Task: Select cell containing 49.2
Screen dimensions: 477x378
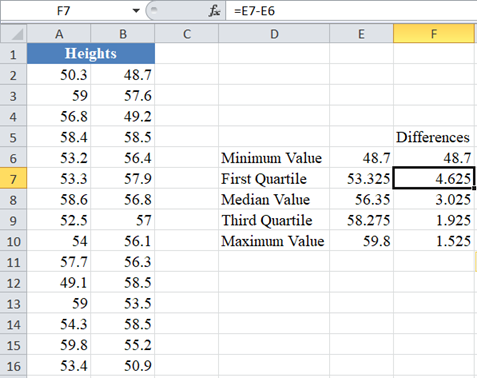Action: (123, 116)
